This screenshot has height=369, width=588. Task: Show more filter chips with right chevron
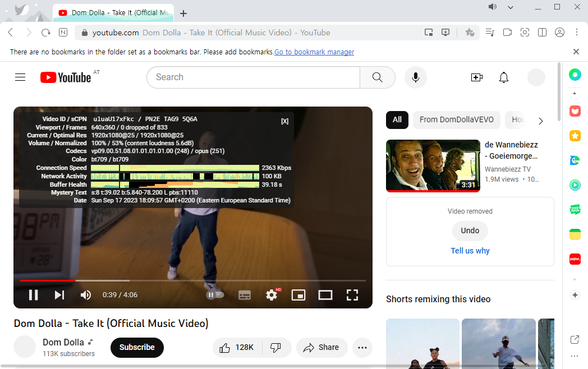[x=541, y=121]
